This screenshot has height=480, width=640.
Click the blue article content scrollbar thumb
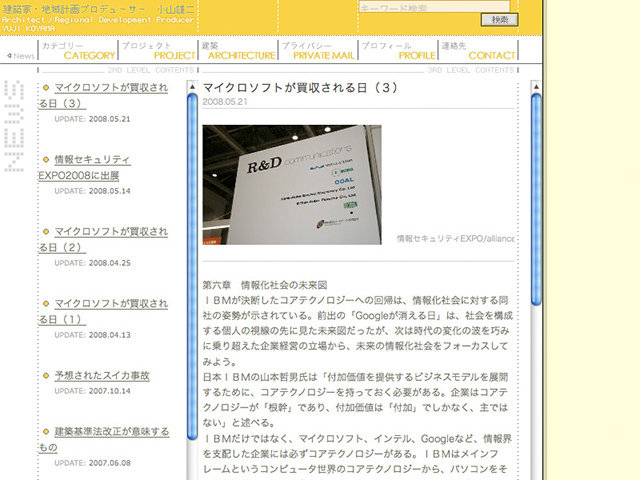[536, 199]
